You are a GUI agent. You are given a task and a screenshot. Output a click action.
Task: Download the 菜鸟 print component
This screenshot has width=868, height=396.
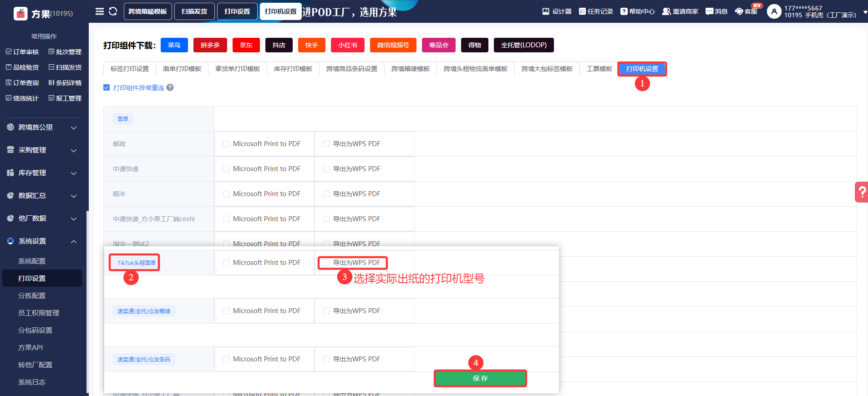(174, 45)
